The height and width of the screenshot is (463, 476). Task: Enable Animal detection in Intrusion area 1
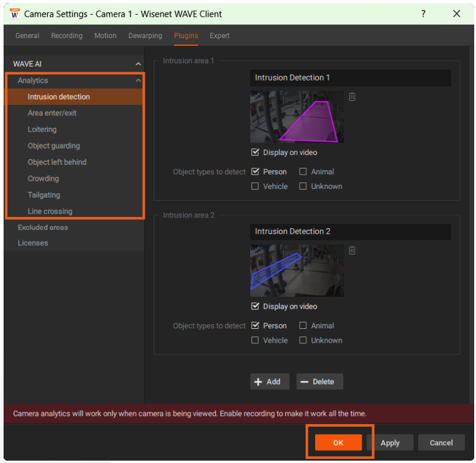(303, 172)
